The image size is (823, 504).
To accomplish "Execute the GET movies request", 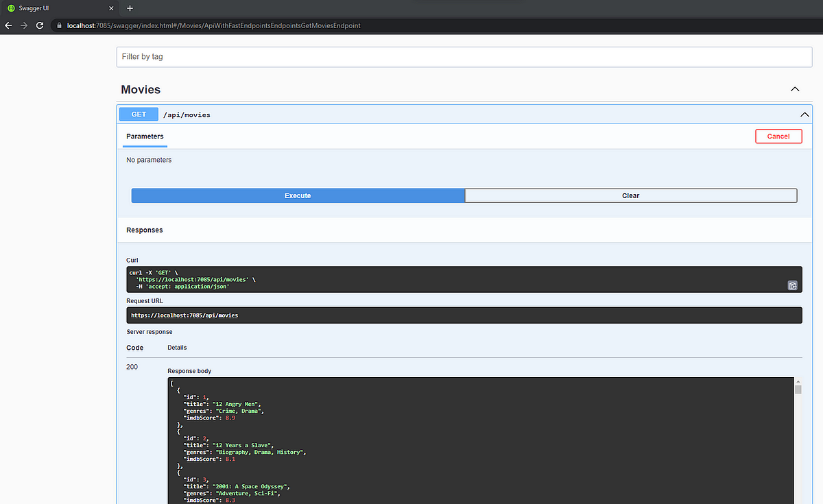I will (298, 195).
